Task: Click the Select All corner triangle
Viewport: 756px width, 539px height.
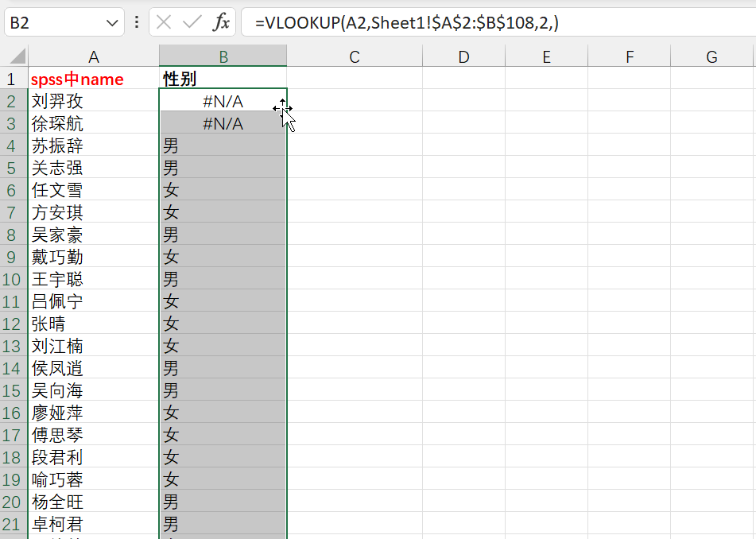Action: pos(16,57)
